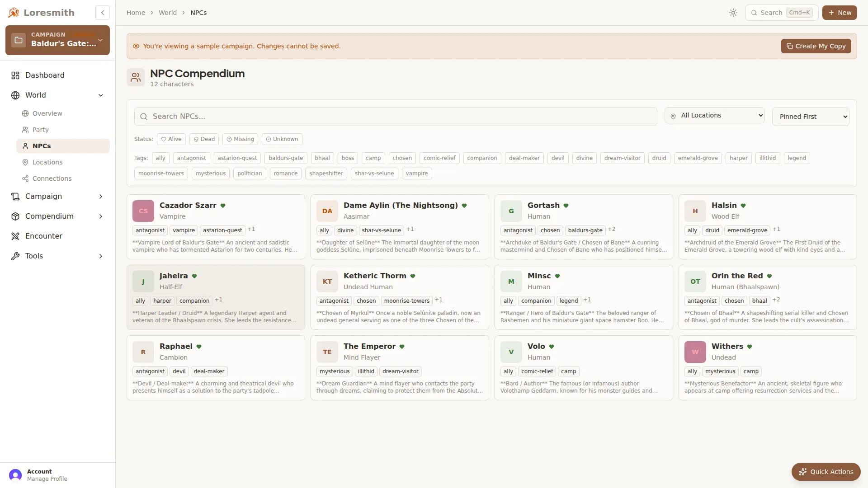Open the Party section icon
The image size is (868, 488).
25,130
